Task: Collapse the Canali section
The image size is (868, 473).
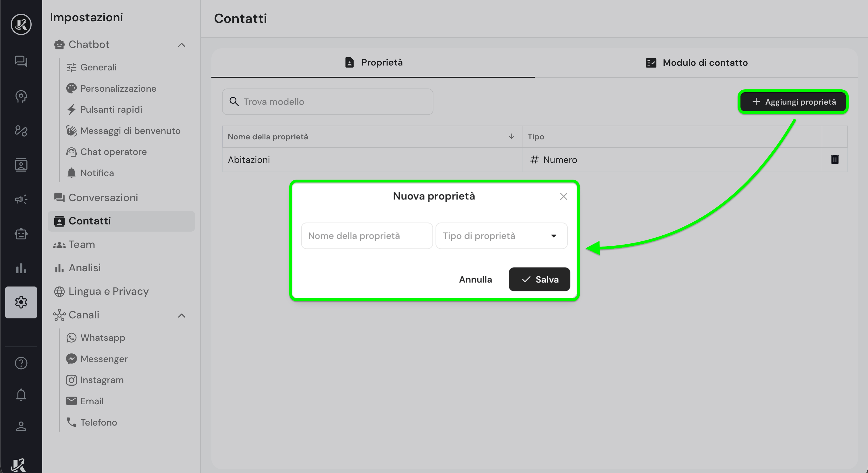Action: click(x=181, y=316)
